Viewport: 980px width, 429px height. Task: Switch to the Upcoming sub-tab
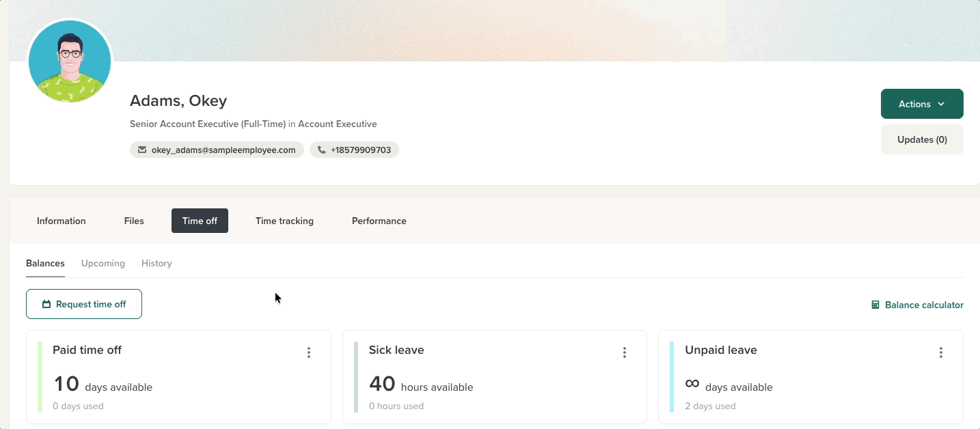(103, 264)
